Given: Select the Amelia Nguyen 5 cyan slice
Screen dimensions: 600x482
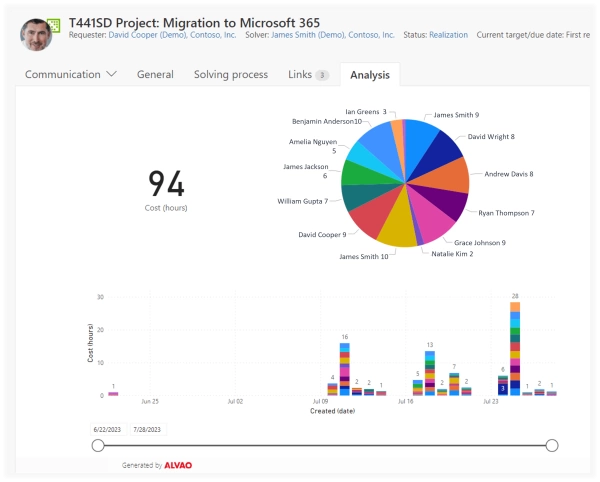Looking at the screenshot, I should 367,159.
